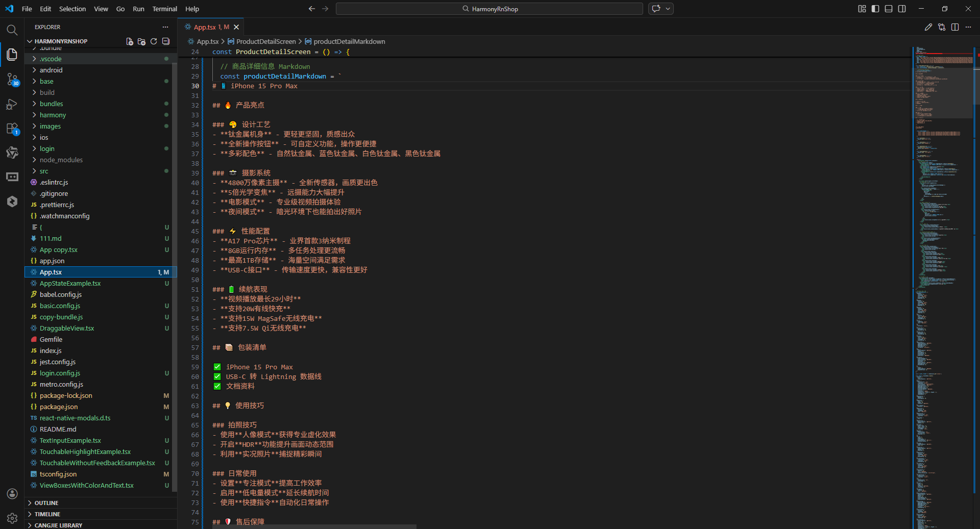Refresh the Explorer file tree
980x529 pixels.
(154, 41)
